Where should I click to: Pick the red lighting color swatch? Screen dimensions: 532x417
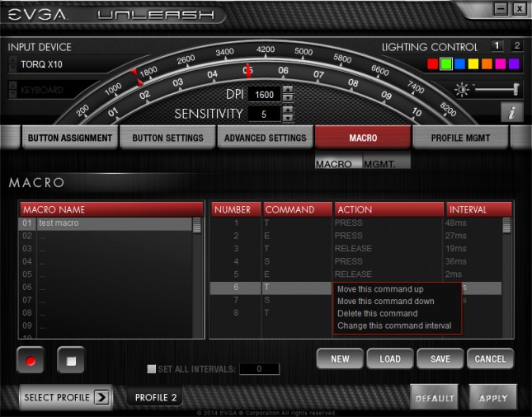click(432, 63)
